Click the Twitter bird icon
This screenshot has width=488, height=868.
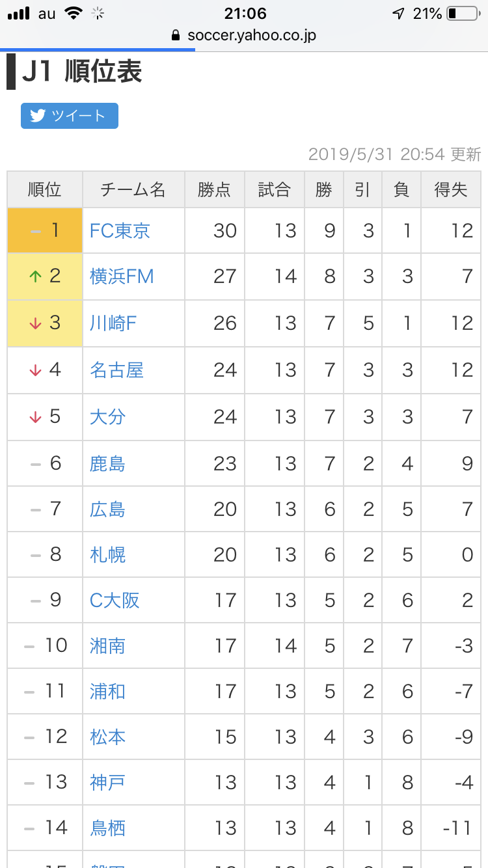(x=38, y=116)
